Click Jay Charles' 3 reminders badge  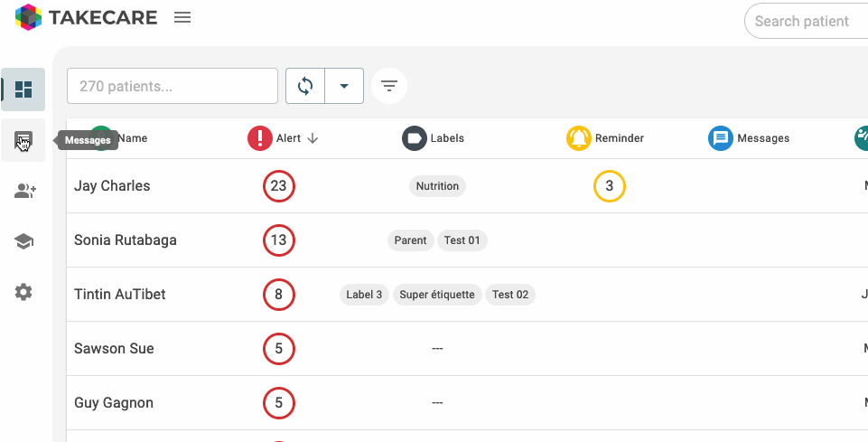[610, 186]
